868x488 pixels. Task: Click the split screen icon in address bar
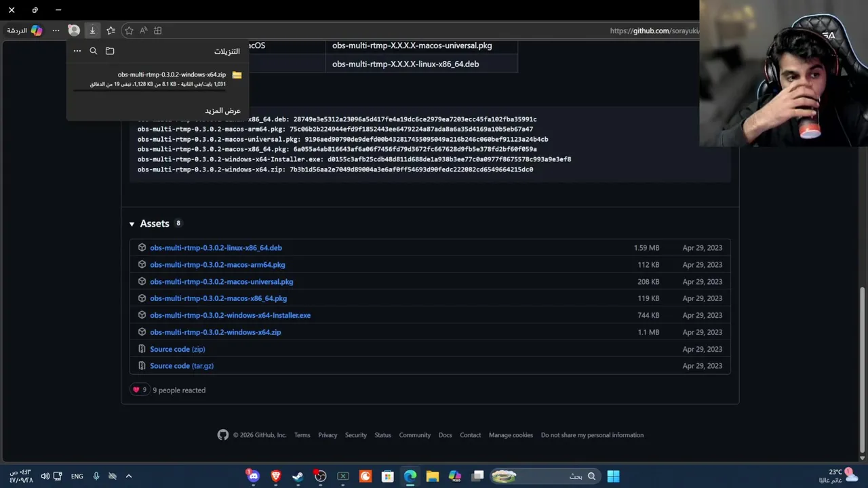pos(158,30)
